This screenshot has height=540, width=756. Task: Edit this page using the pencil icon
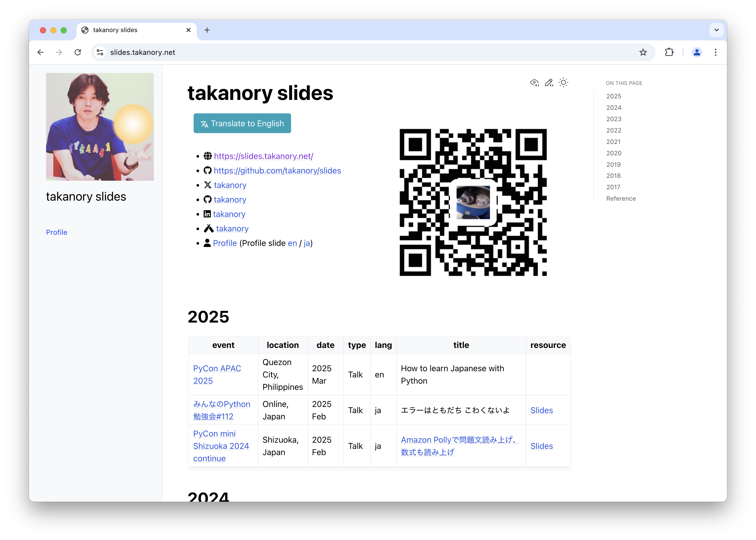pos(549,83)
